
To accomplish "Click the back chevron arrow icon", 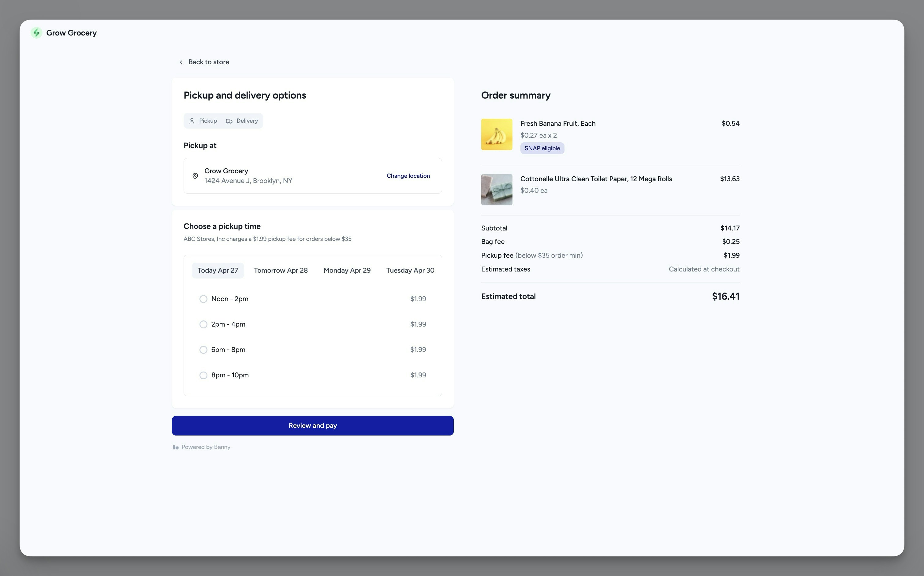I will (x=181, y=62).
